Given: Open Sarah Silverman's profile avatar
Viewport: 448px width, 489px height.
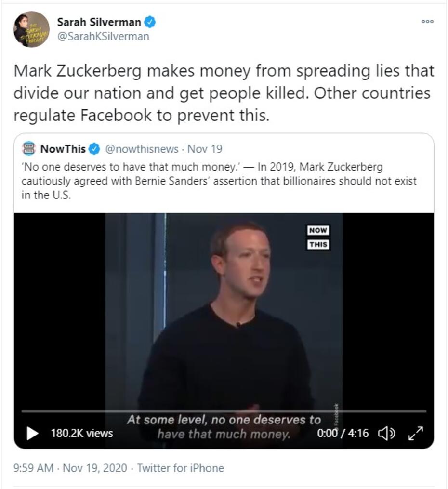Looking at the screenshot, I should (31, 29).
